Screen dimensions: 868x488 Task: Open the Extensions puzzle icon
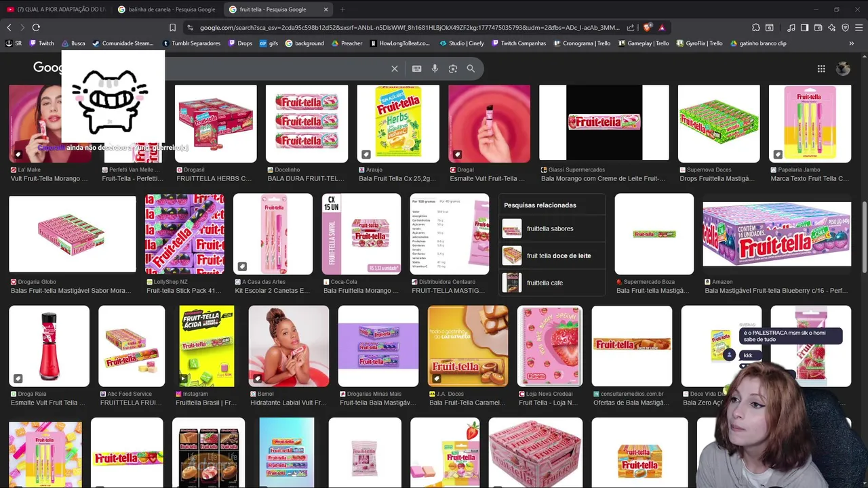756,28
